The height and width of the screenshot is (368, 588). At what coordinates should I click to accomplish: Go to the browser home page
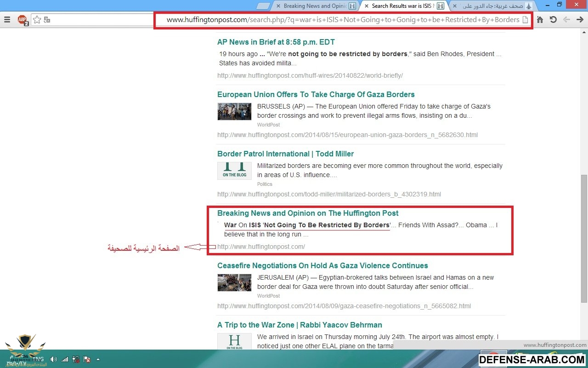coord(540,20)
